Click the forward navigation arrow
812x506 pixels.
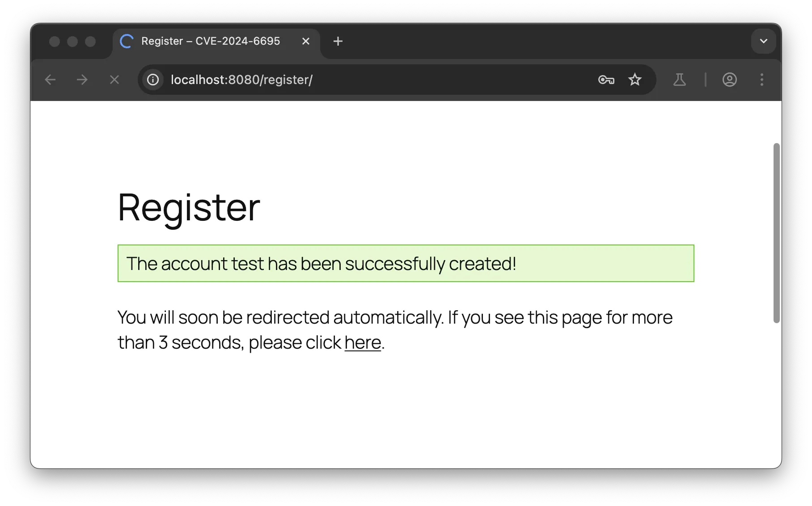(82, 80)
